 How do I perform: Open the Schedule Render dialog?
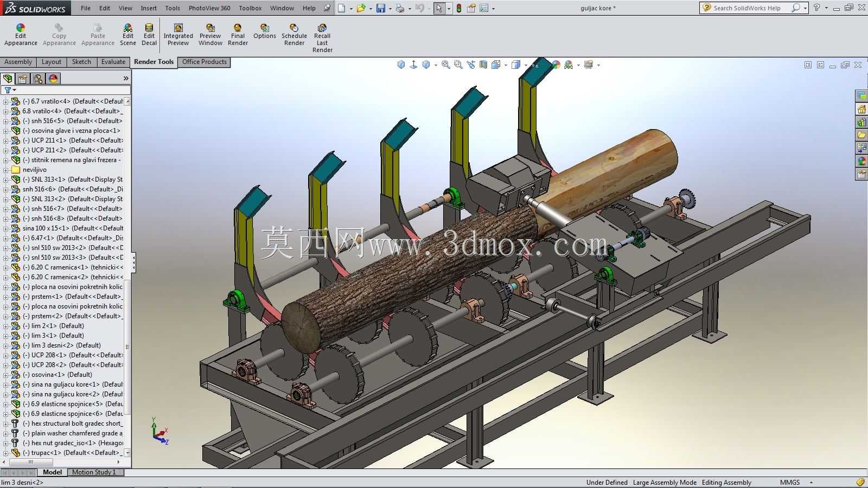click(x=294, y=35)
